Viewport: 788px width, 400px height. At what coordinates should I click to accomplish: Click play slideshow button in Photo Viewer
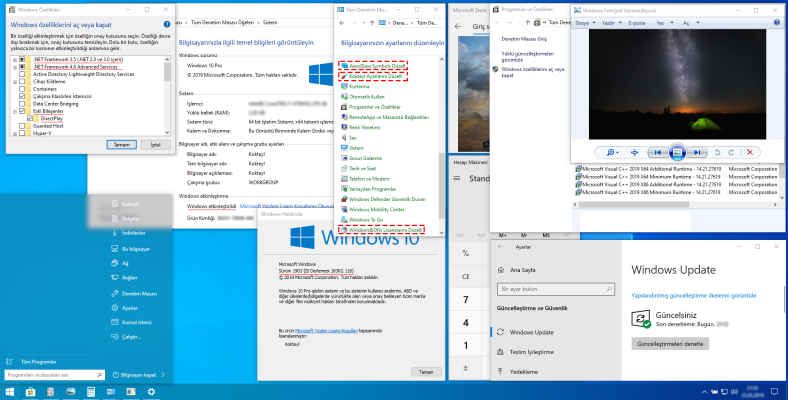pyautogui.click(x=677, y=152)
